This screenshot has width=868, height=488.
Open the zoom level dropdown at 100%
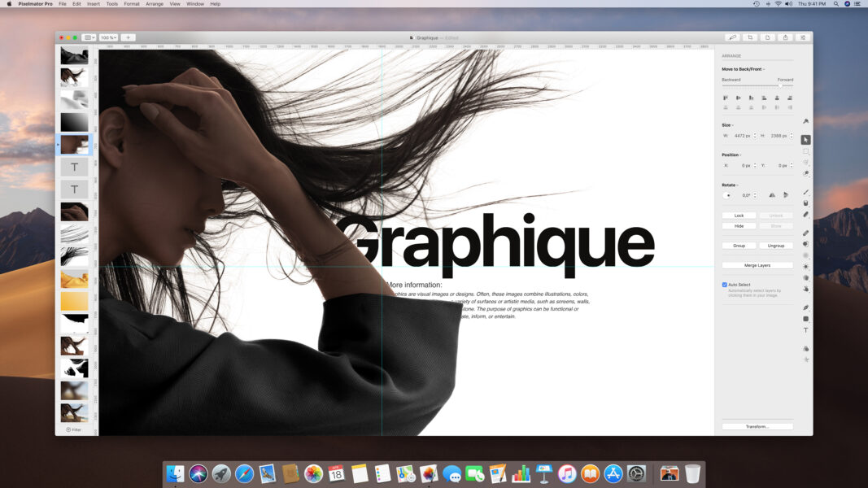click(108, 37)
